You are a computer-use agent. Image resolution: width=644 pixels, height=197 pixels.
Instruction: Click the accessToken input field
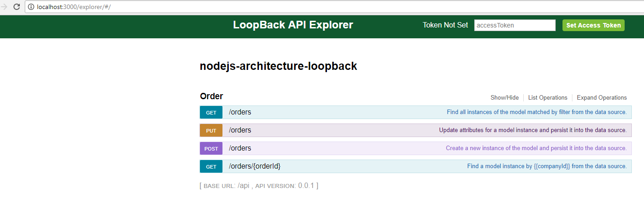coord(515,25)
